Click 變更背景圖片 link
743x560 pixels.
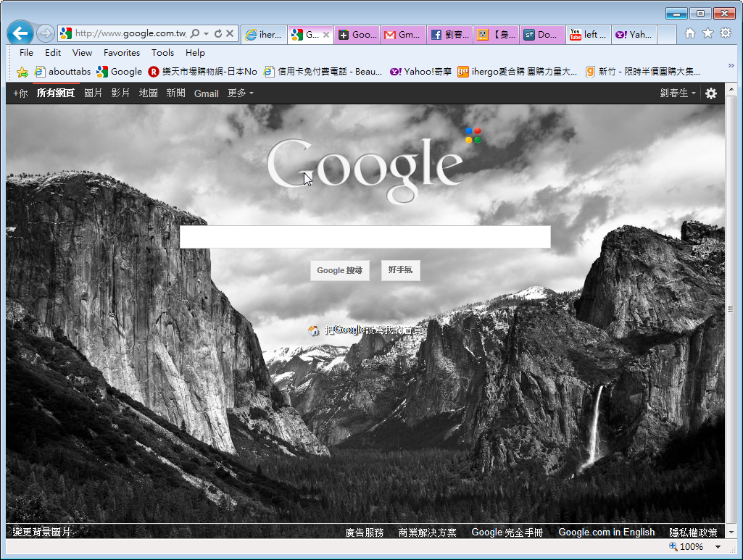[42, 532]
